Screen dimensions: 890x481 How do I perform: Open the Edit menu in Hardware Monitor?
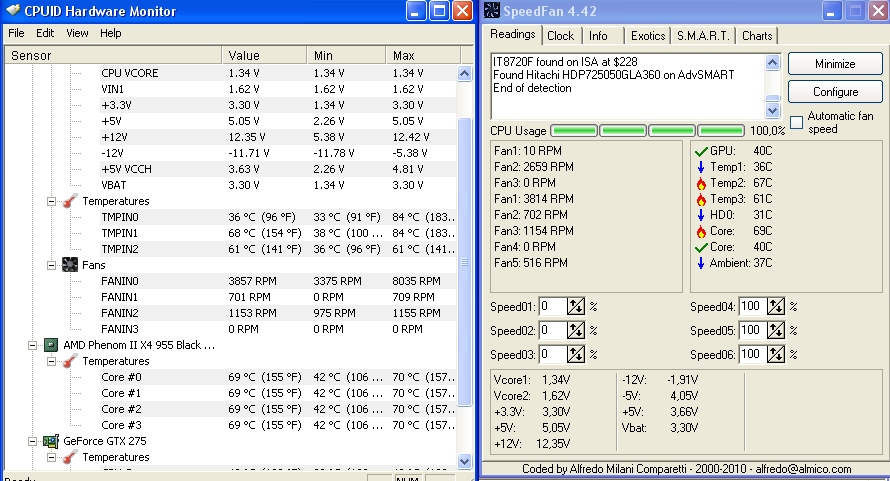[45, 33]
